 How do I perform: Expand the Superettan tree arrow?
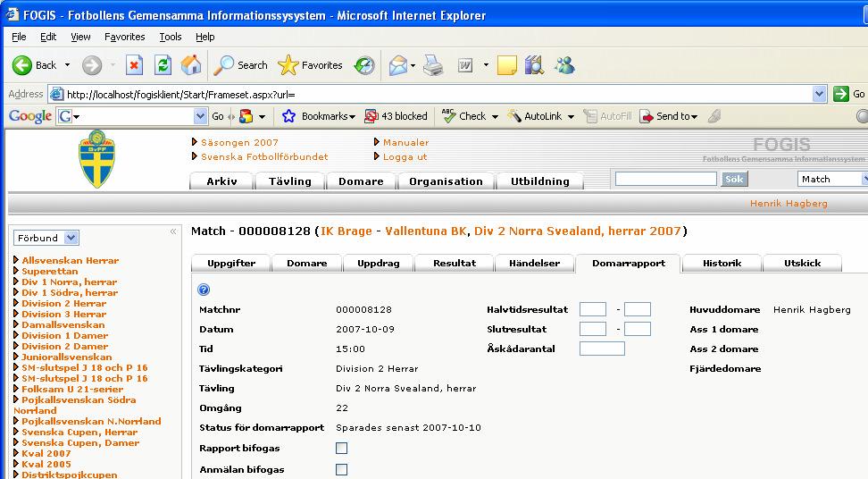tap(16, 271)
